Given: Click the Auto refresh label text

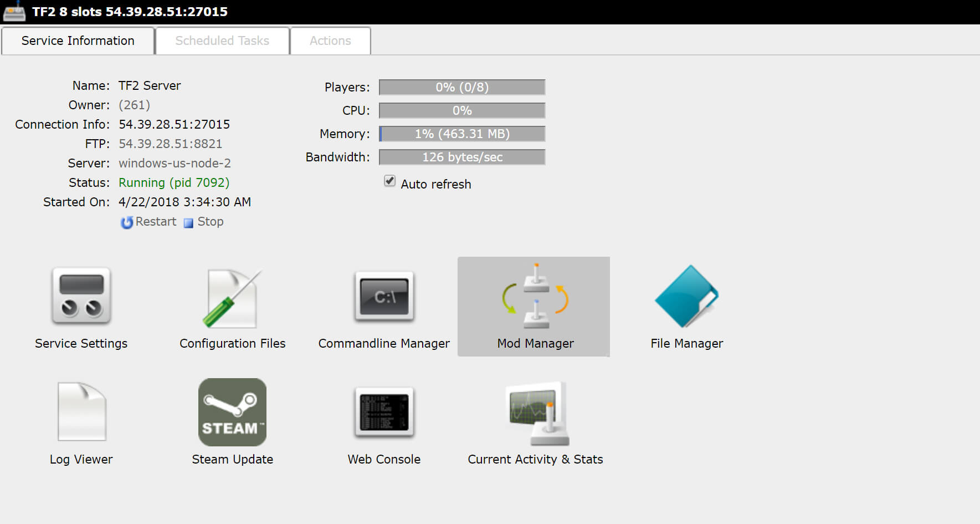Looking at the screenshot, I should [x=436, y=185].
